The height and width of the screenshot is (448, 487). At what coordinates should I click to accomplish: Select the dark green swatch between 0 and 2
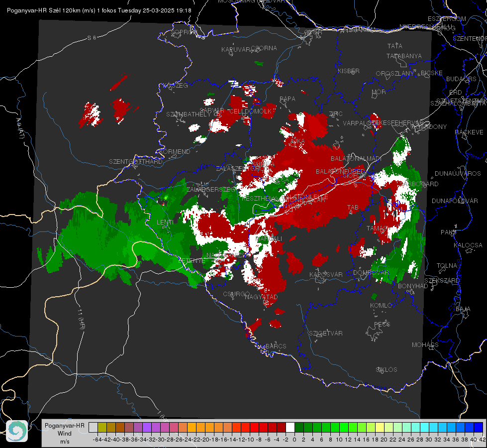[x=299, y=427]
